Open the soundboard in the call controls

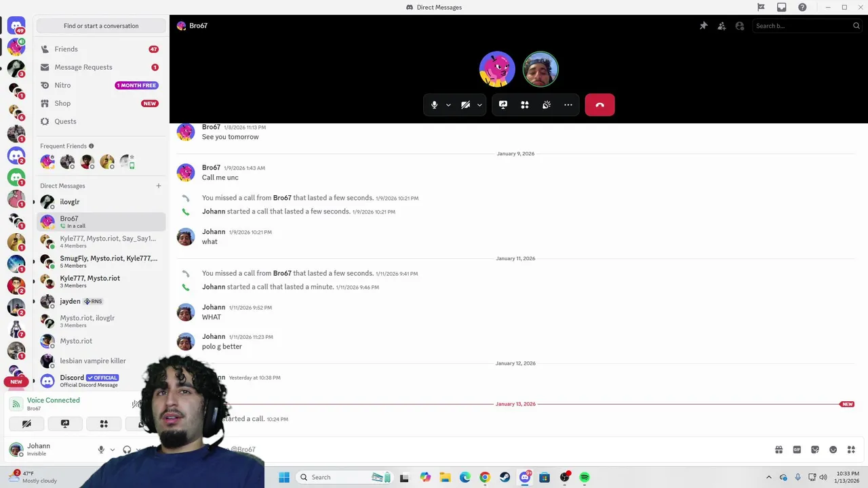pyautogui.click(x=547, y=105)
